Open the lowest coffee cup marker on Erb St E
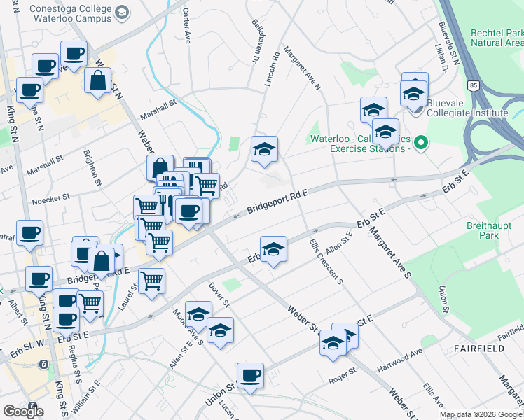 66,321
